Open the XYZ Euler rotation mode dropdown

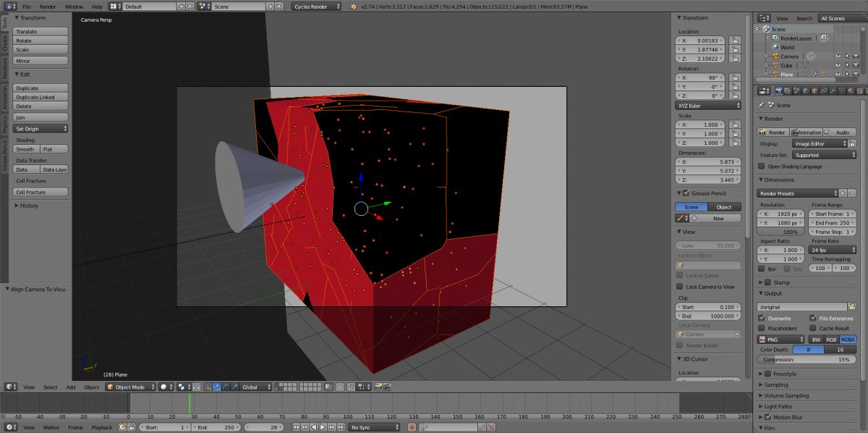click(x=709, y=106)
